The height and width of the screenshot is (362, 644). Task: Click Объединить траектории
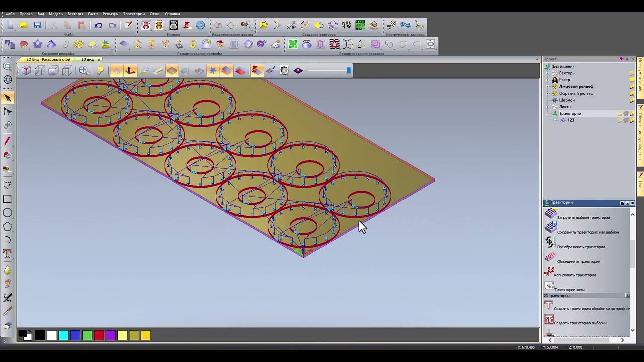pos(579,261)
